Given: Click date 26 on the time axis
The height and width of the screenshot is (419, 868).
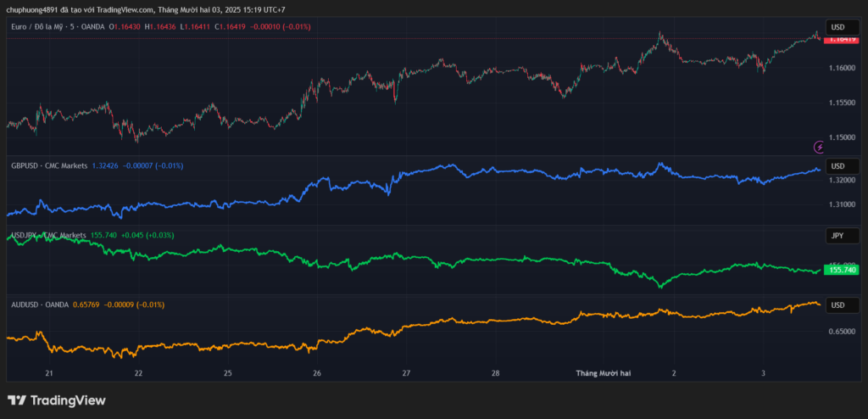Looking at the screenshot, I should (317, 373).
